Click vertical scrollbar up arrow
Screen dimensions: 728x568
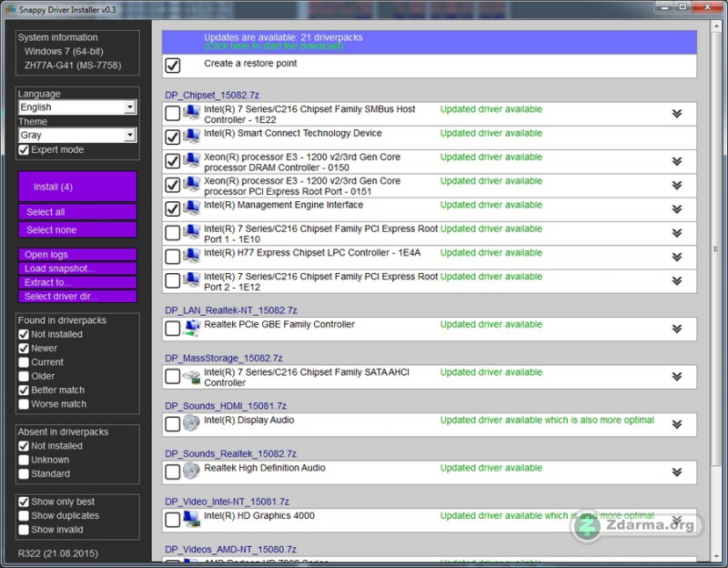[x=715, y=25]
